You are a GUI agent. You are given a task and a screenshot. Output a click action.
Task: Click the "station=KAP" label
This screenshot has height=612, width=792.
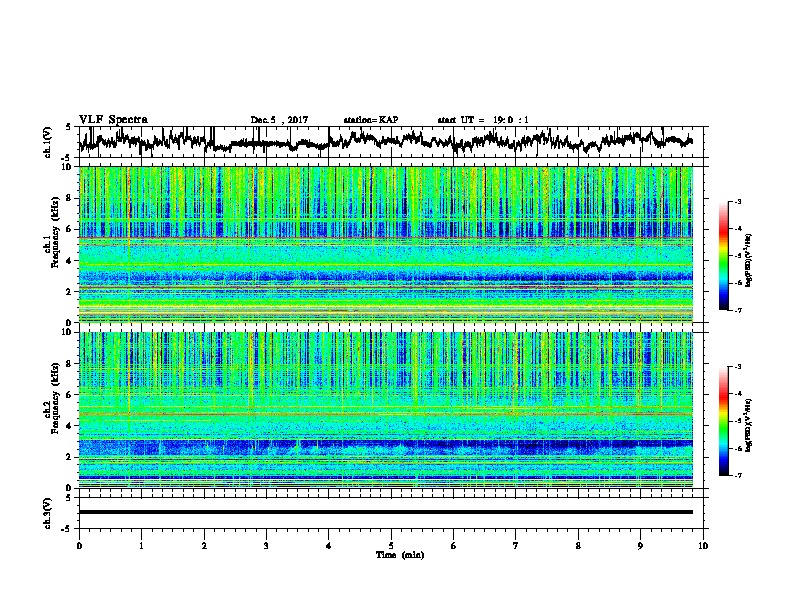tap(371, 120)
